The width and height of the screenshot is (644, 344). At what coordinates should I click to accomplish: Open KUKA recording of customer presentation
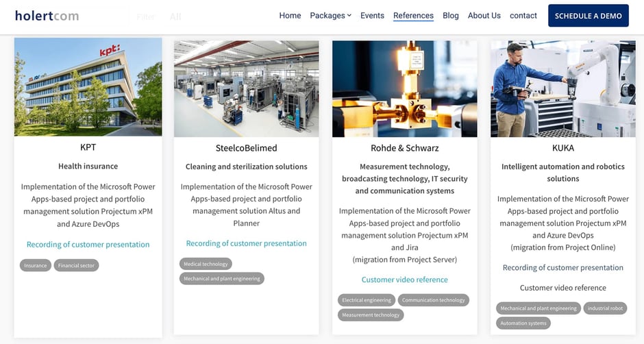[x=563, y=267]
